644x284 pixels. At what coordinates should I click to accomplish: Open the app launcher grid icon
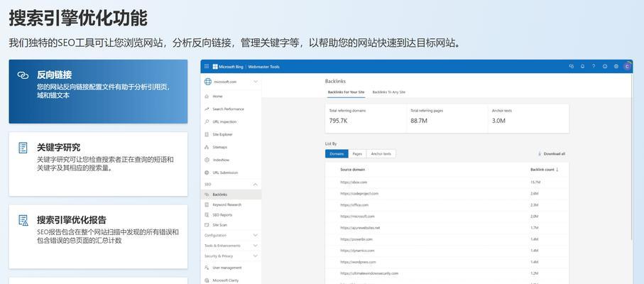[207, 67]
